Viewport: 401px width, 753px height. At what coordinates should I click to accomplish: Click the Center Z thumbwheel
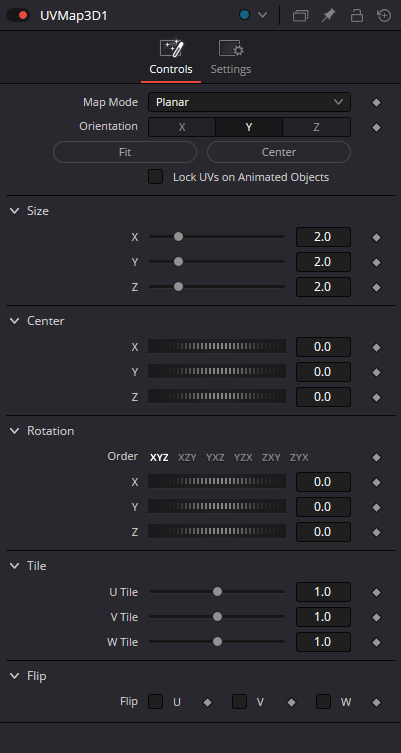[x=217, y=396]
